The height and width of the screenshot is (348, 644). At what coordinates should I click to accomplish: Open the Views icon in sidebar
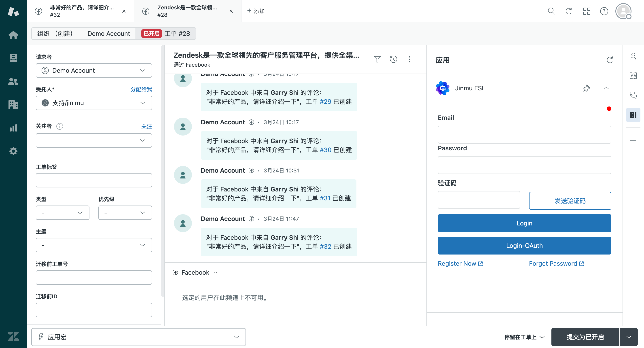tap(13, 58)
